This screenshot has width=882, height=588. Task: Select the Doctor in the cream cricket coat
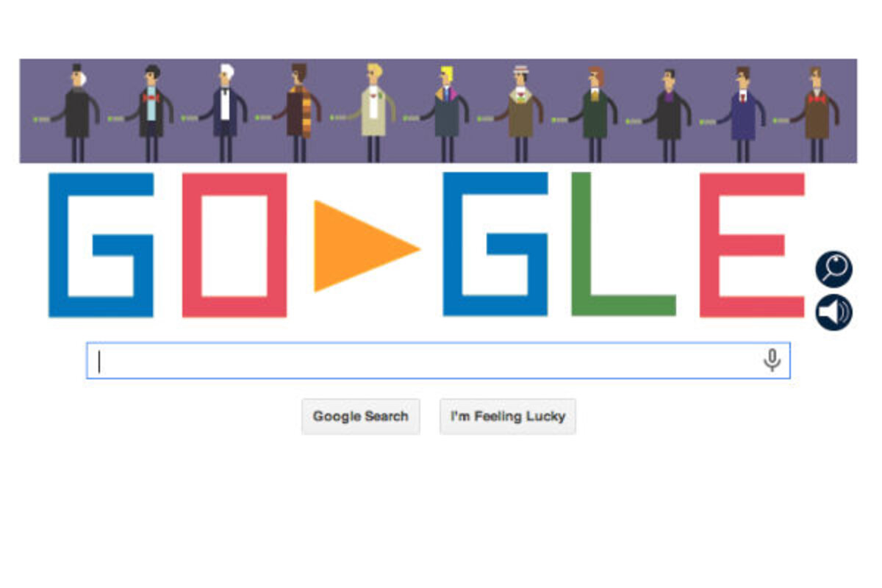pyautogui.click(x=373, y=112)
